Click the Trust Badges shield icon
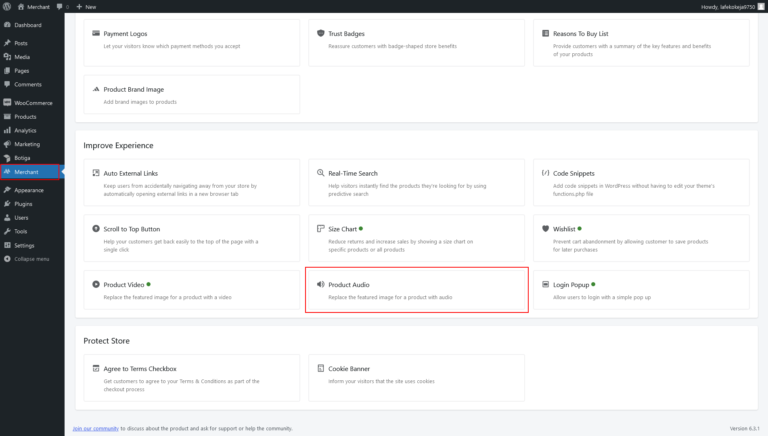The image size is (768, 436). [x=321, y=33]
